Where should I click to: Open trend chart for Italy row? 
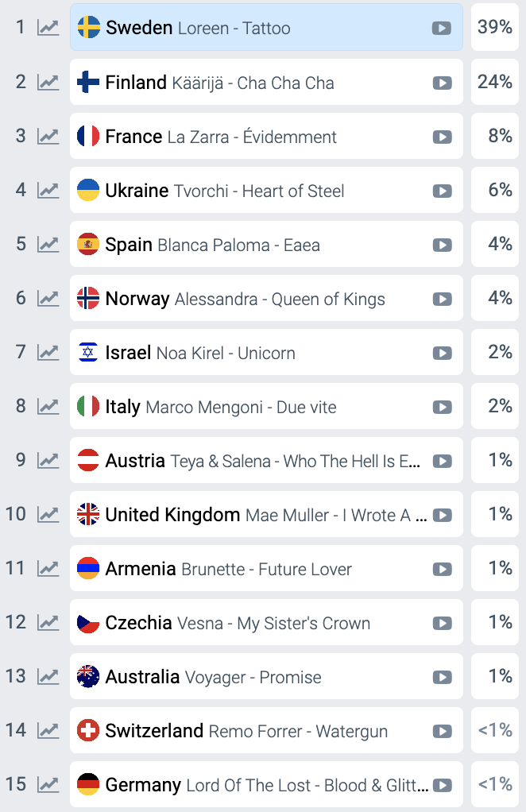(x=48, y=407)
